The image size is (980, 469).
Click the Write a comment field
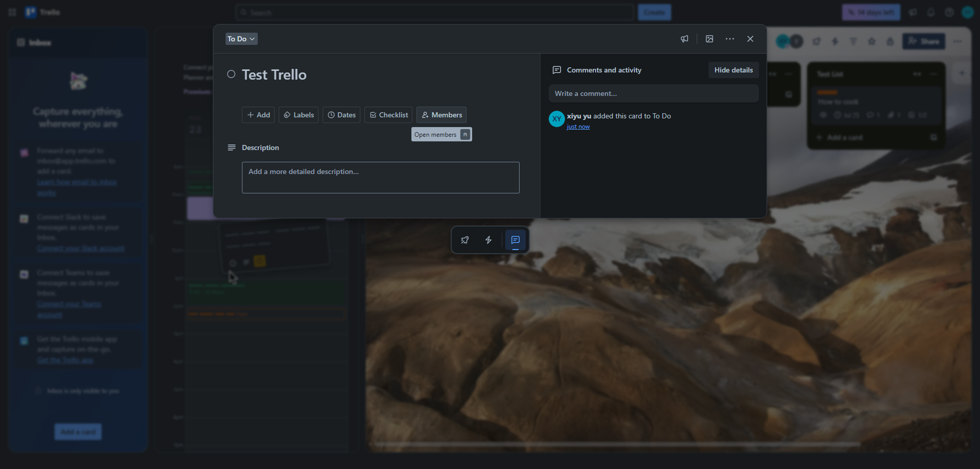coord(654,93)
